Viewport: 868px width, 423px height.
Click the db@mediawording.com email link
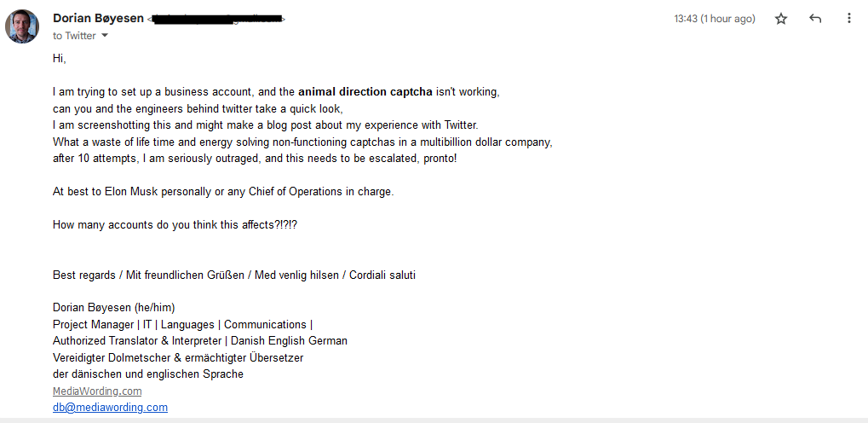point(110,408)
